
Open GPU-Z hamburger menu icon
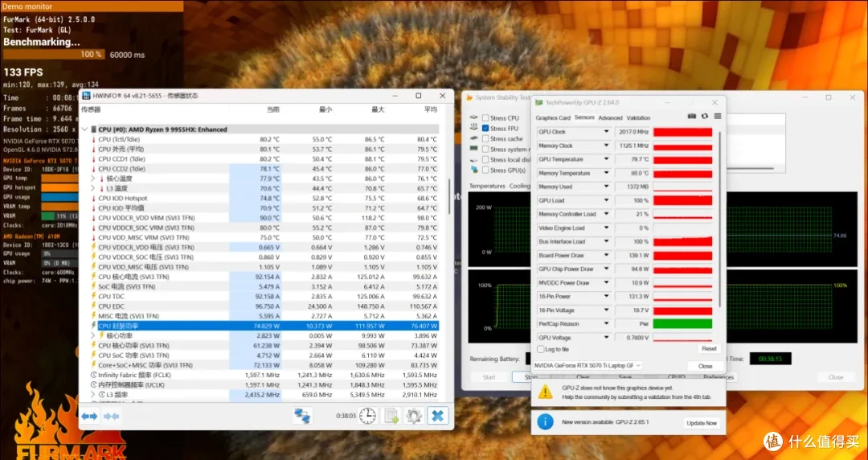(718, 117)
